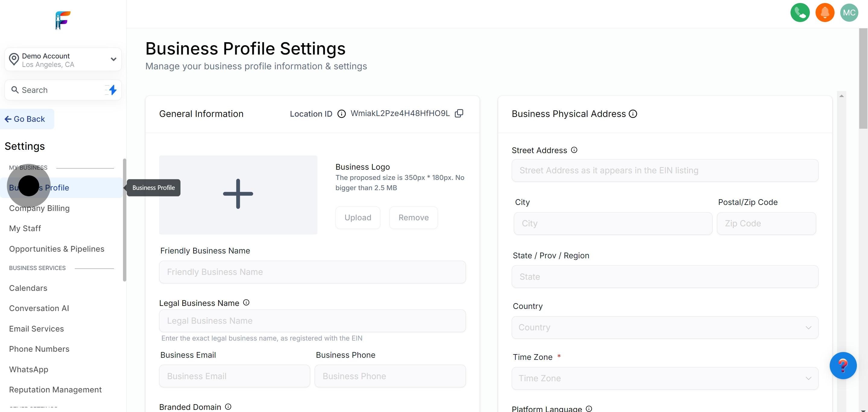This screenshot has width=868, height=412.
Task: Click the Branded Domain info icon
Action: (x=228, y=406)
